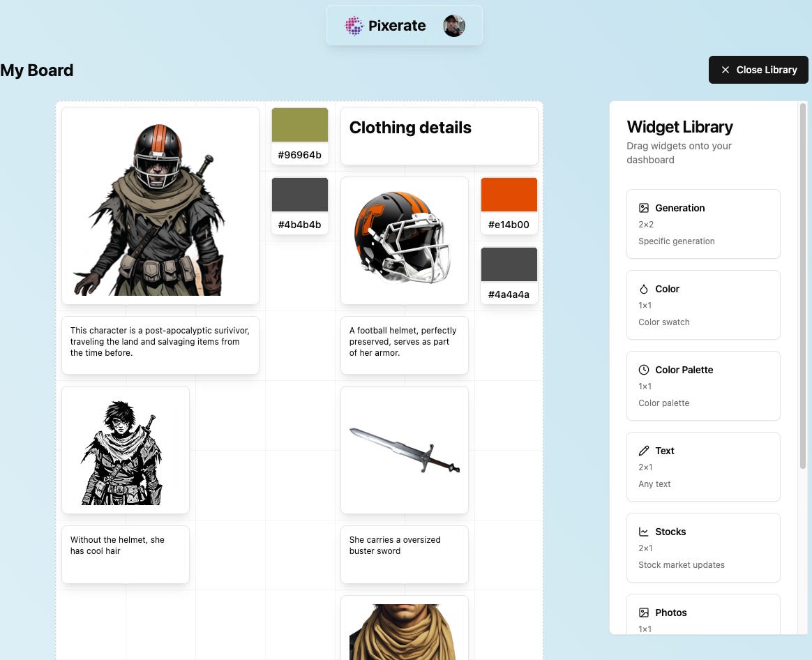Screen dimensions: 812x660
Task: Select the Generation widget card
Action: (x=703, y=224)
